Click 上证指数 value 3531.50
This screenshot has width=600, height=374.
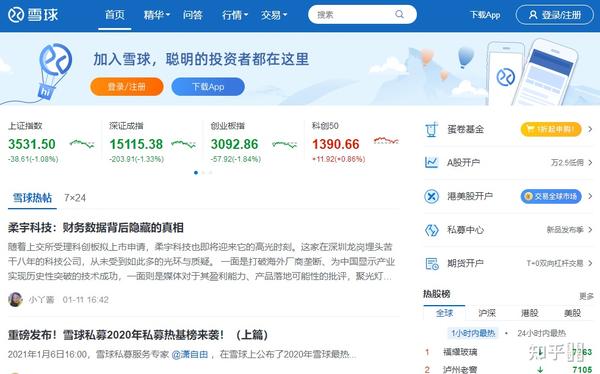click(x=32, y=144)
